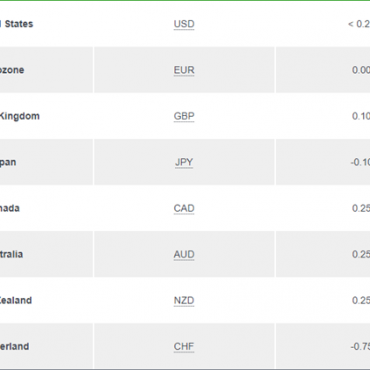Click the CHF currency code

pyautogui.click(x=184, y=346)
